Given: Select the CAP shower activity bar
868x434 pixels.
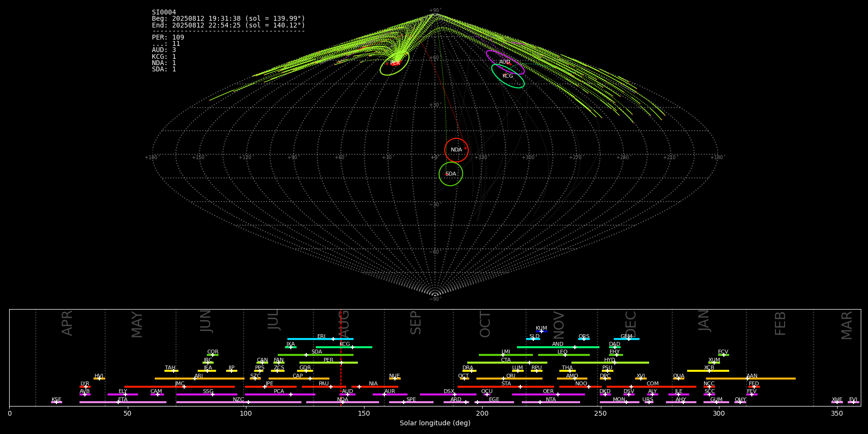Looking at the screenshot, I should click(x=299, y=379).
